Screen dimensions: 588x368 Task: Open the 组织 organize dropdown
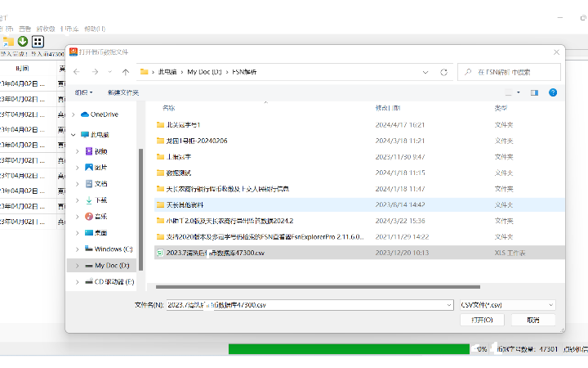pyautogui.click(x=83, y=92)
